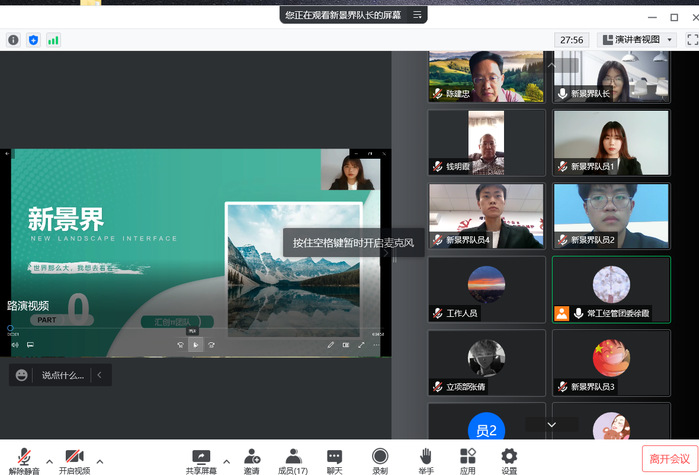
Task: Open meeting settings (设置)
Action: pos(509,456)
